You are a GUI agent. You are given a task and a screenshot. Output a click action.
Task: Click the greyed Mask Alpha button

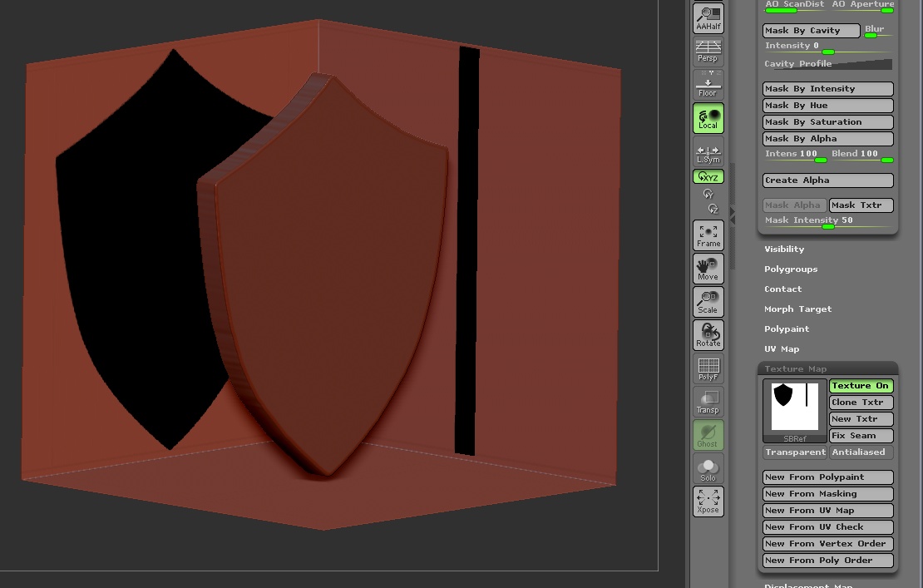[x=795, y=205]
